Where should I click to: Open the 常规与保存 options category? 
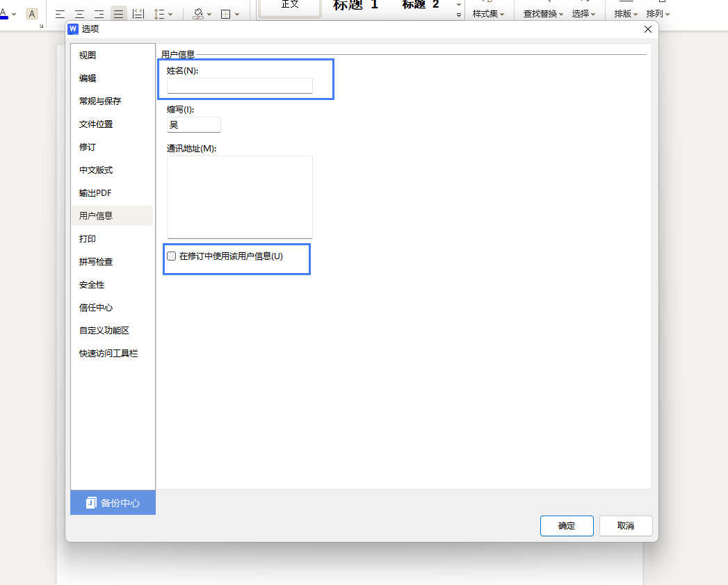(x=113, y=101)
